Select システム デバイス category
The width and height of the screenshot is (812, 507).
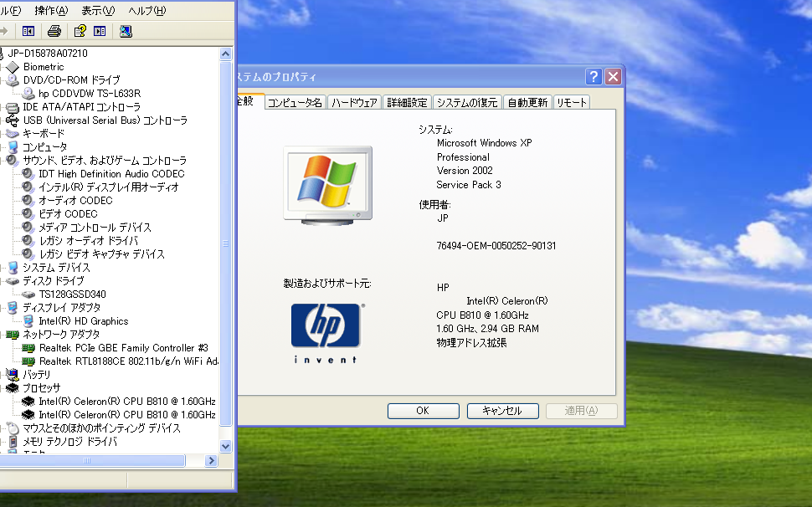[x=56, y=268]
